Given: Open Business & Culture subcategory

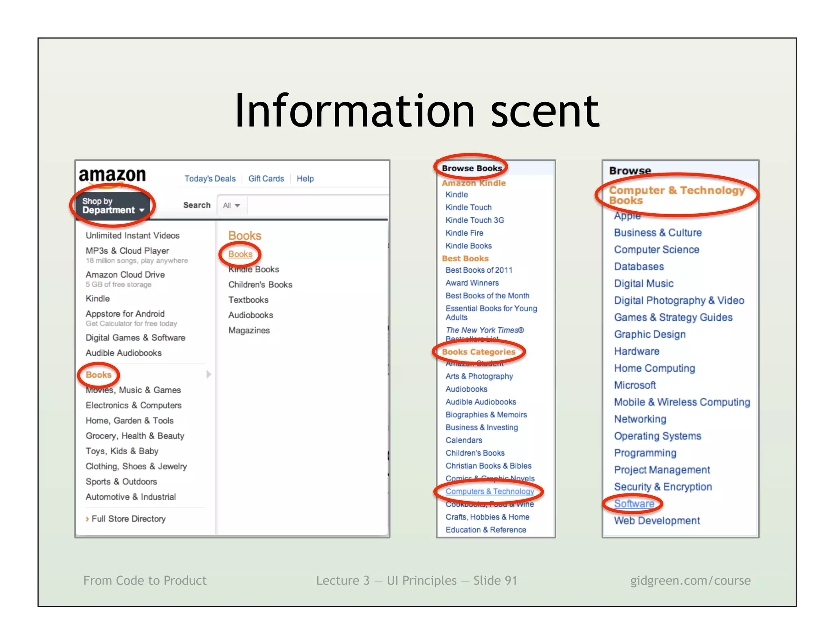Looking at the screenshot, I should pos(658,233).
